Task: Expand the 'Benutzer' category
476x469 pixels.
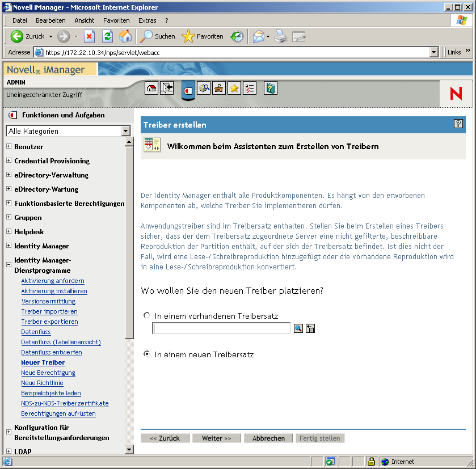Action: pyautogui.click(x=9, y=146)
